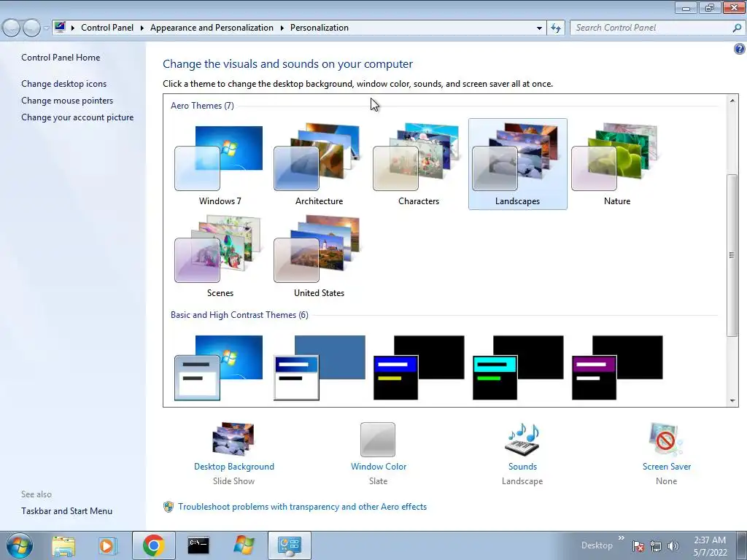The image size is (747, 560).
Task: Click the Control Panel breadcrumb
Action: click(107, 28)
